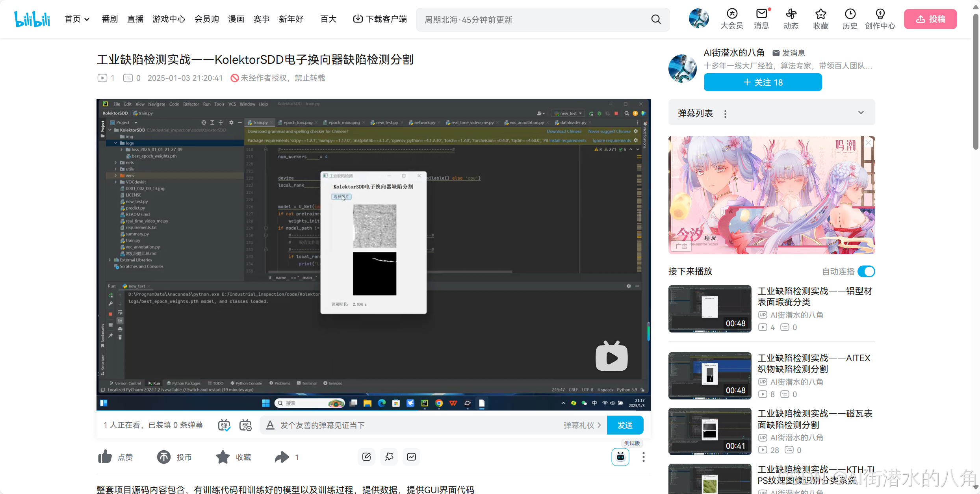
Task: Open the danmaku settings toggle icon
Action: click(246, 425)
